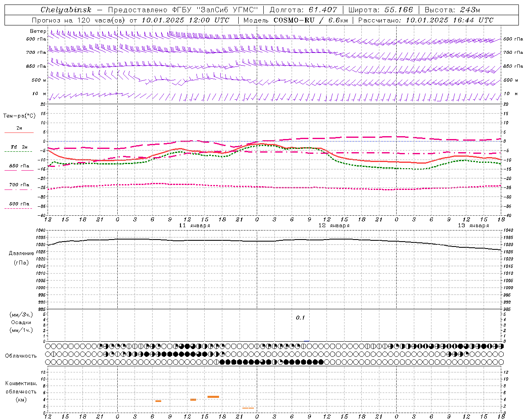Click the longest orange convective cloud bar
The height and width of the screenshot is (420, 525).
[213, 397]
